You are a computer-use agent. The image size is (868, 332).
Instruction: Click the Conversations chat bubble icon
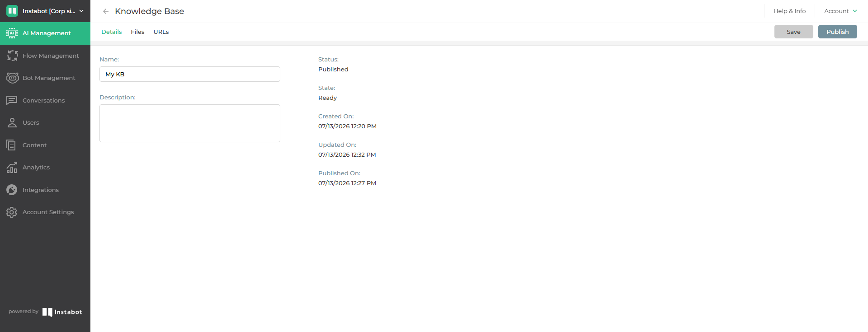pyautogui.click(x=12, y=100)
